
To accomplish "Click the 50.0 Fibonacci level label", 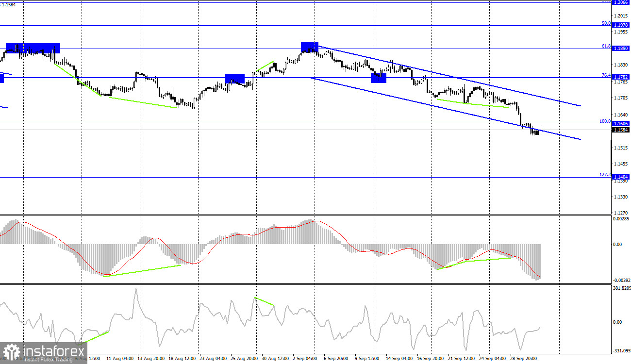I will (606, 23).
